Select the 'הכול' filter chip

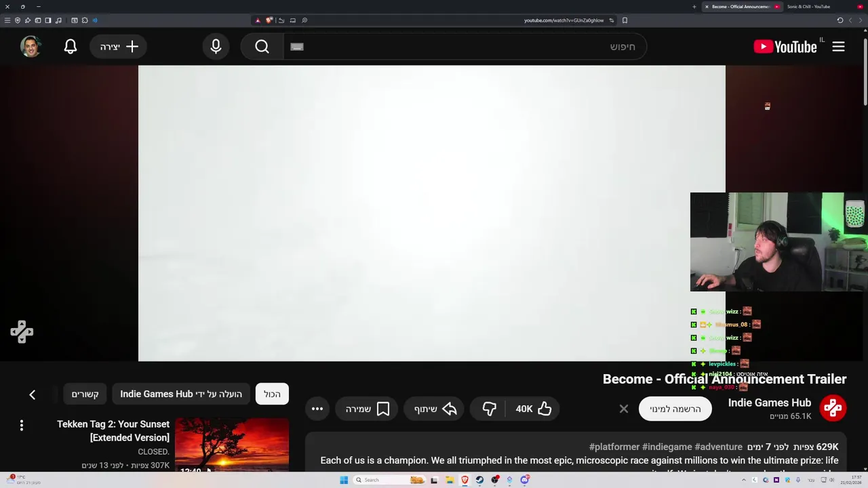(272, 394)
